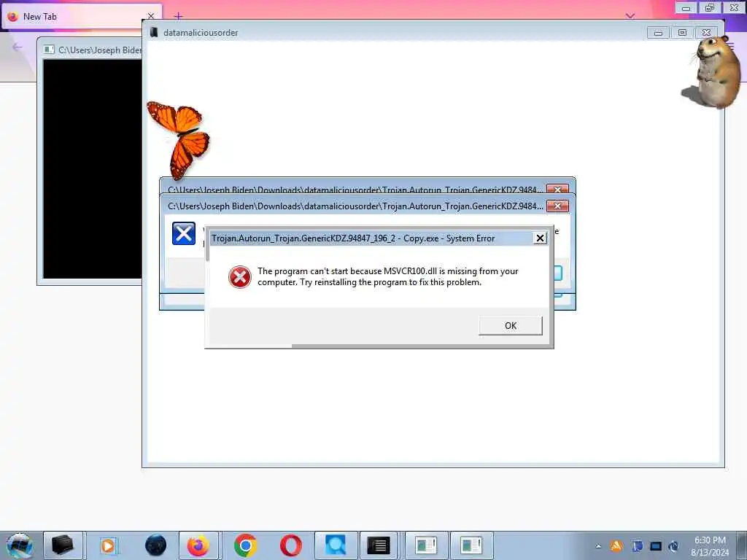The image size is (747, 560).
Task: Minimize the Firefox window
Action: pos(686,7)
